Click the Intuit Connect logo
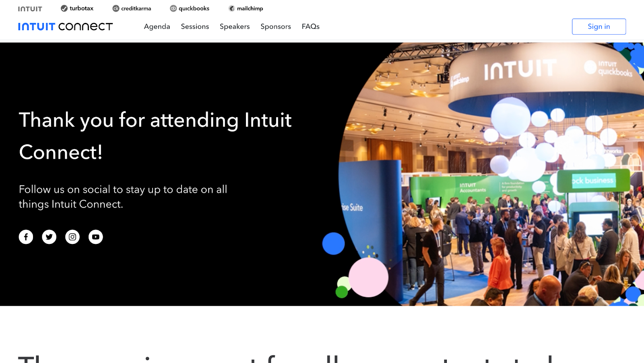 coord(65,27)
